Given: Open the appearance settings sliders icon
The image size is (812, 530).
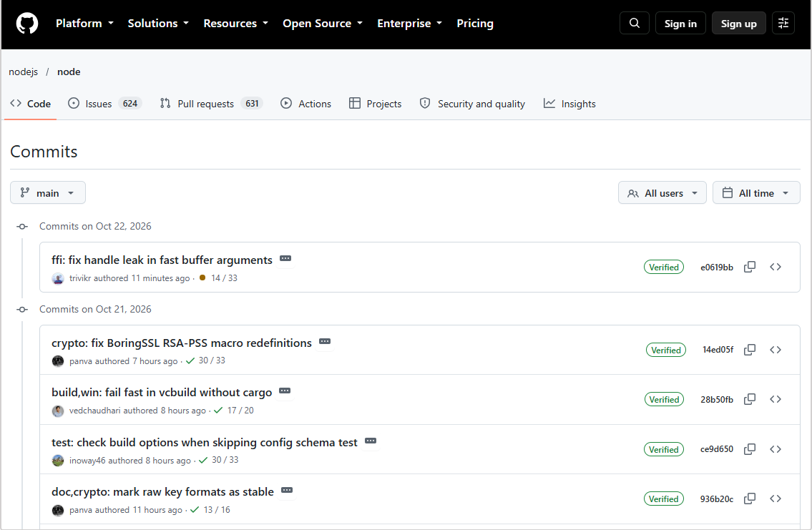Looking at the screenshot, I should (783, 24).
